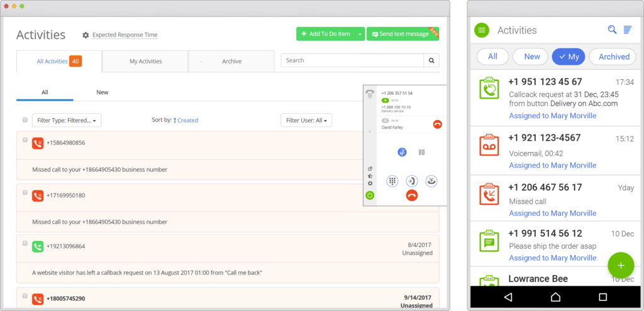Click the Add To Do Item button
The image size is (644, 311).
pyautogui.click(x=326, y=34)
